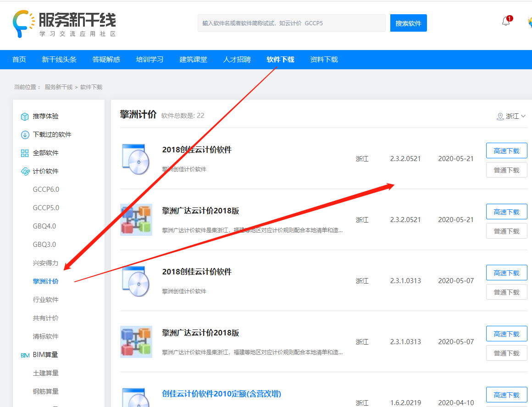The image size is (532, 407).
Task: Click the location pin icon beside 浙江
Action: (x=500, y=117)
